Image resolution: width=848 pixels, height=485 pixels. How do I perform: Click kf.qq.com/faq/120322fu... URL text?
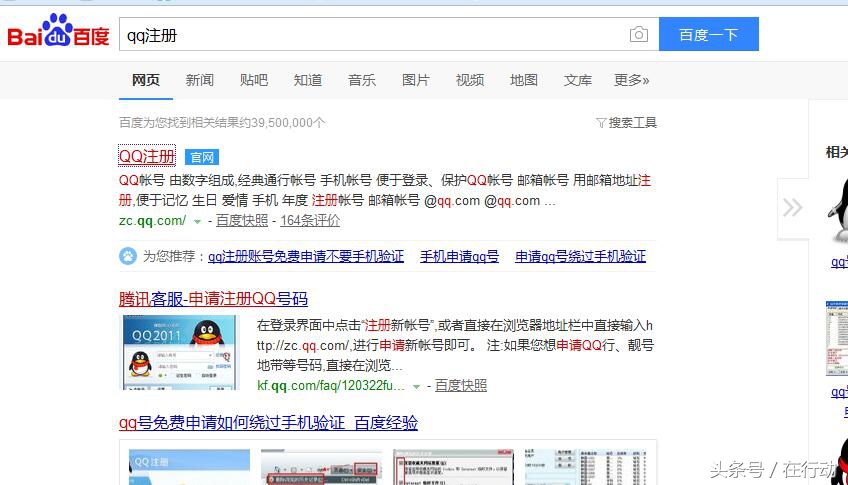click(x=330, y=386)
